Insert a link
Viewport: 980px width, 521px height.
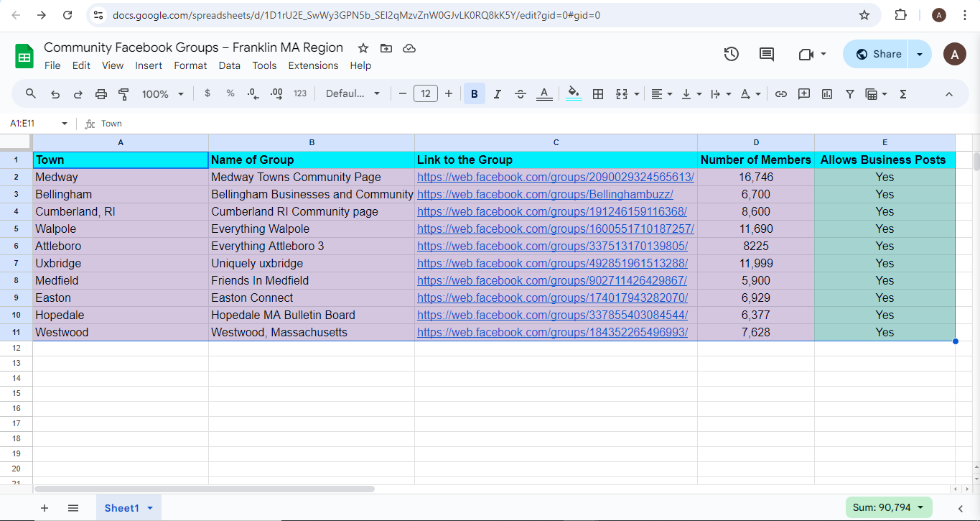coord(781,93)
